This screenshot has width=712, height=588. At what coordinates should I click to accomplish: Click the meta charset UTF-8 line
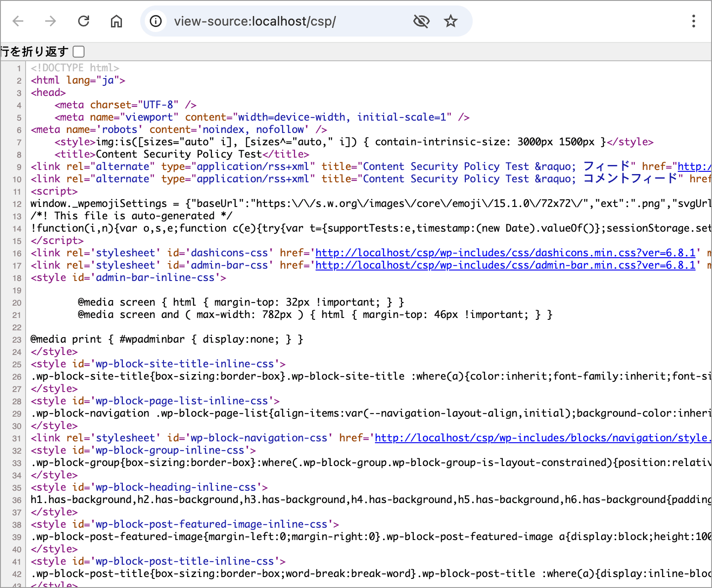pyautogui.click(x=126, y=105)
